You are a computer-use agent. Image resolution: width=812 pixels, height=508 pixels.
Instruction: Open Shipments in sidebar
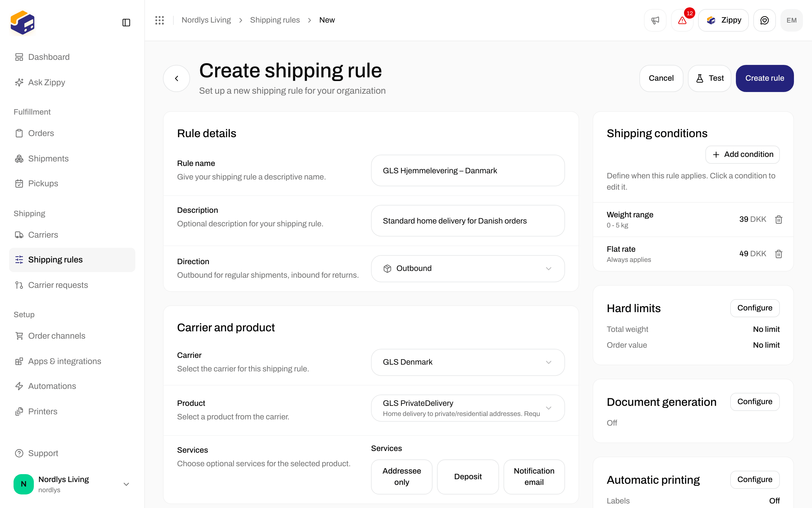pos(72,159)
